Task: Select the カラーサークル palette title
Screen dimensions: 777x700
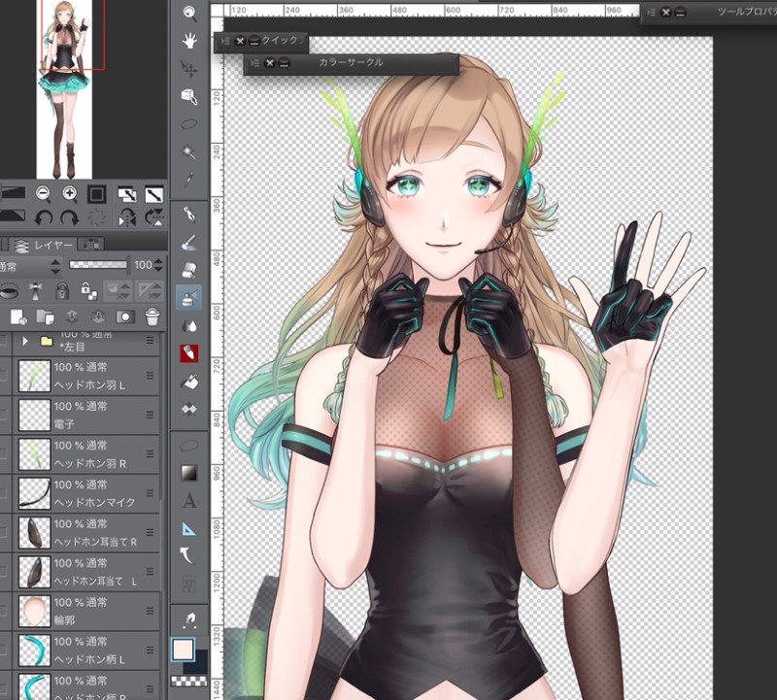Action: pyautogui.click(x=351, y=62)
